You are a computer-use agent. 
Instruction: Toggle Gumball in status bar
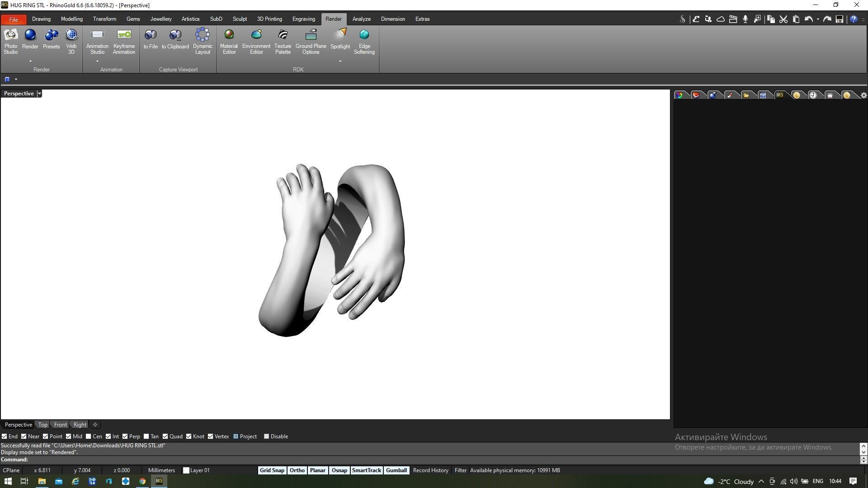click(x=396, y=470)
